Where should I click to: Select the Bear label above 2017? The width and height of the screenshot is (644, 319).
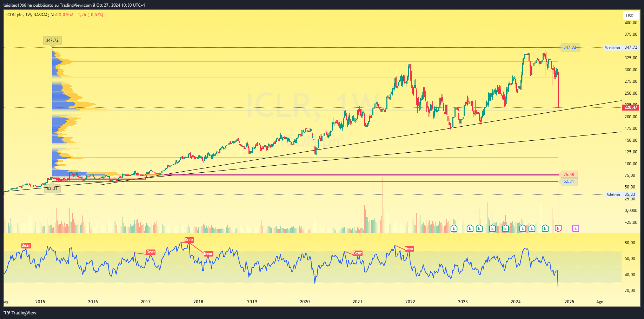[x=151, y=252]
